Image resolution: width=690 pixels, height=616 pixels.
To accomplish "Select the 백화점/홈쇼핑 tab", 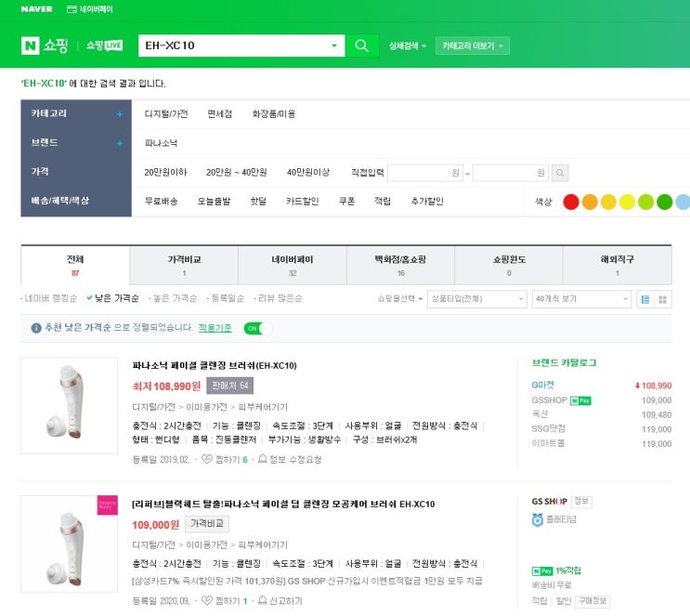I will point(400,266).
